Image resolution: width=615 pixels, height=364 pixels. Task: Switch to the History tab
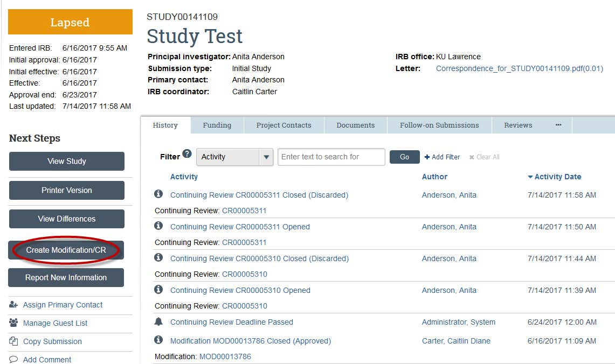(x=165, y=125)
